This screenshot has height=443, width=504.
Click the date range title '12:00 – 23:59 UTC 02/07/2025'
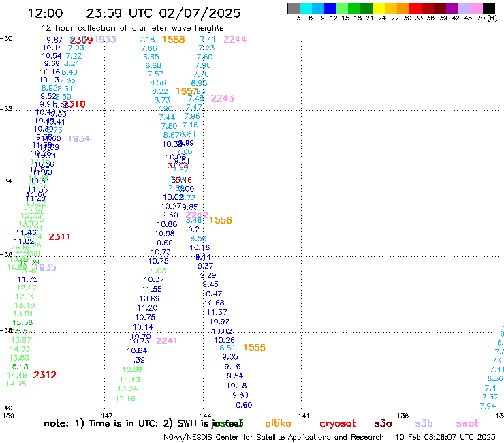coord(134,13)
